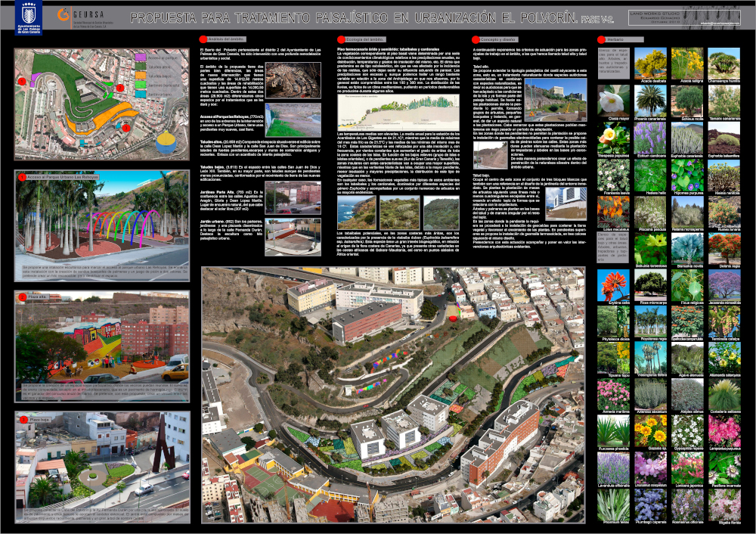Select the Schinus molle tree thumbnail
756x534 pixels.
[x=687, y=101]
